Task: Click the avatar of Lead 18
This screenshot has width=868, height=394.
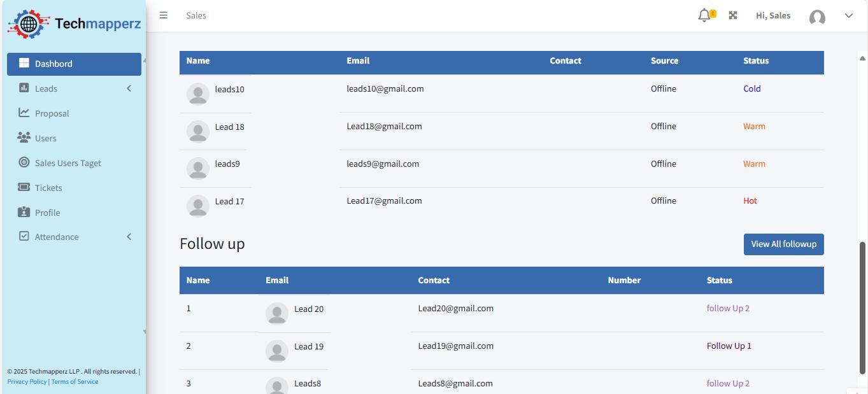Action: point(198,132)
